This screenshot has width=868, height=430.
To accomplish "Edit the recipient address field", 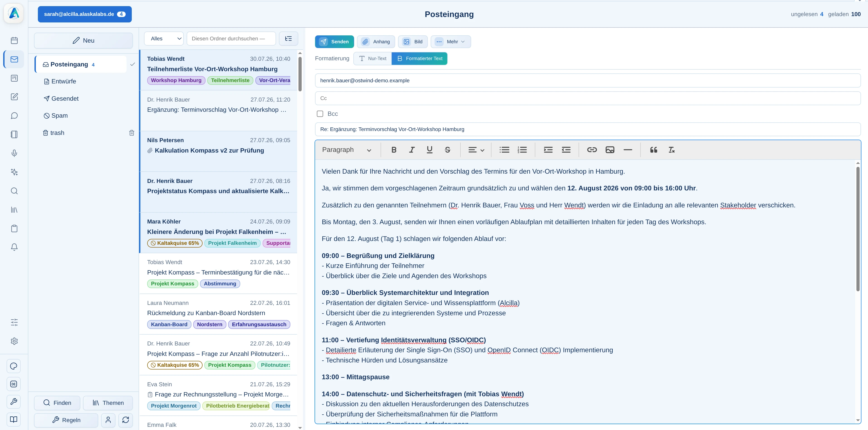I will [588, 80].
